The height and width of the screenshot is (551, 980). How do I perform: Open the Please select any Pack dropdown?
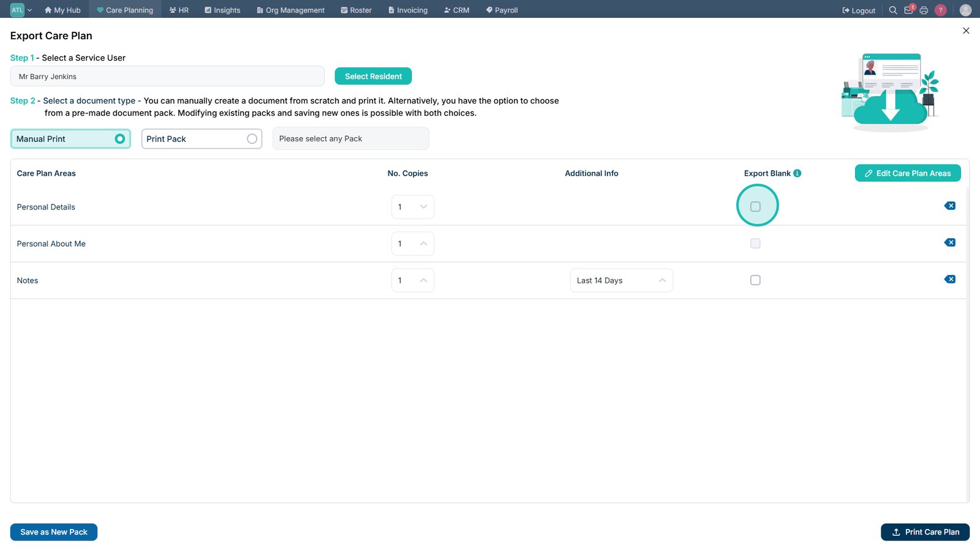pyautogui.click(x=351, y=139)
